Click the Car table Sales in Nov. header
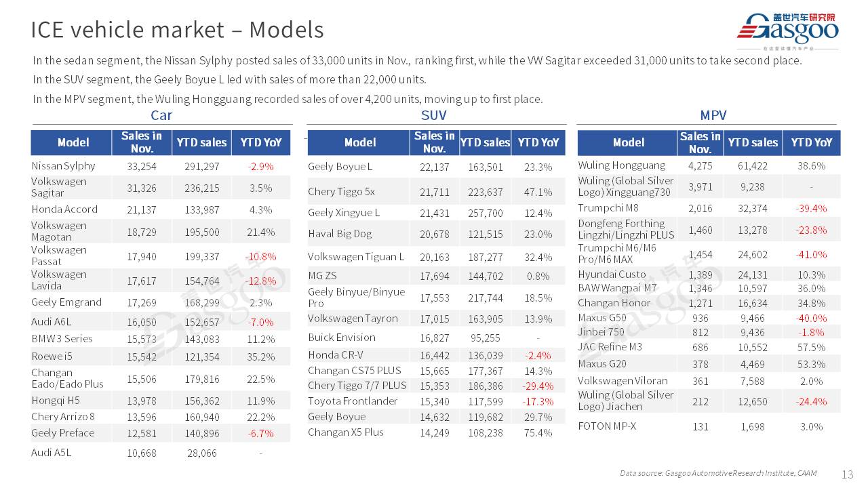This screenshot has height=488, width=868. tap(142, 142)
